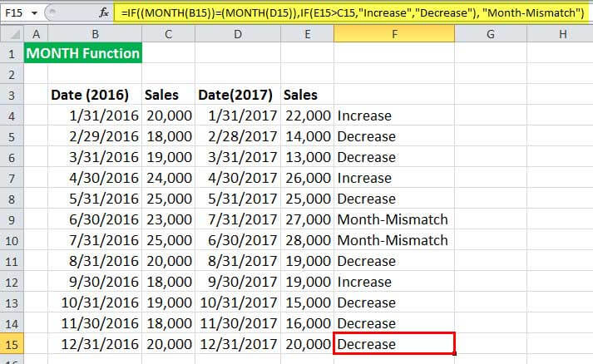The width and height of the screenshot is (593, 364).
Task: Select row 15 header
Action: click(x=12, y=344)
